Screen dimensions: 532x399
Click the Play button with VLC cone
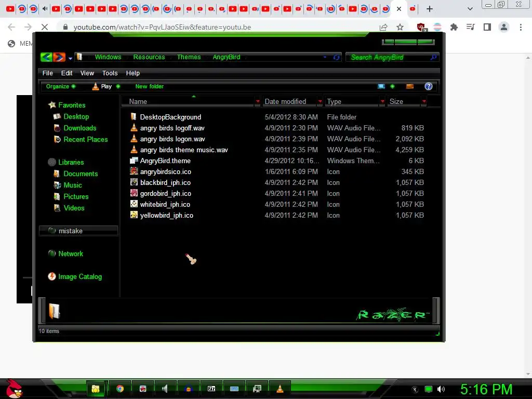click(x=102, y=87)
